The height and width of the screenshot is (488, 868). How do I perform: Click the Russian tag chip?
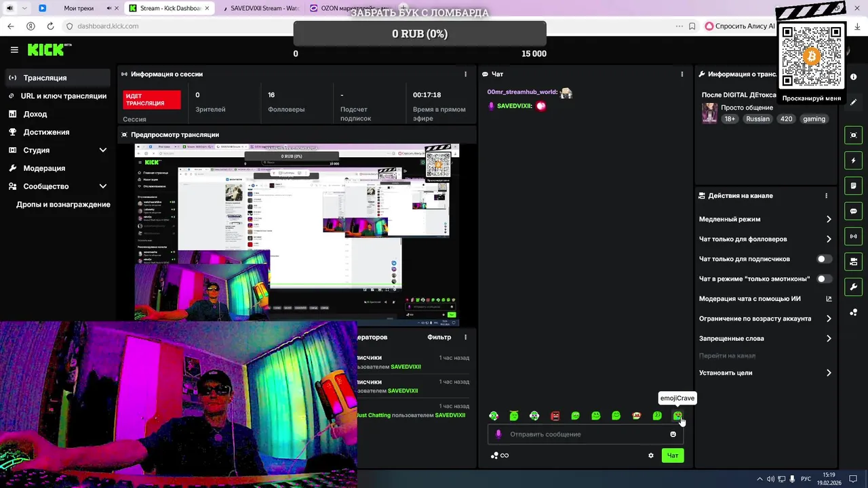click(757, 119)
